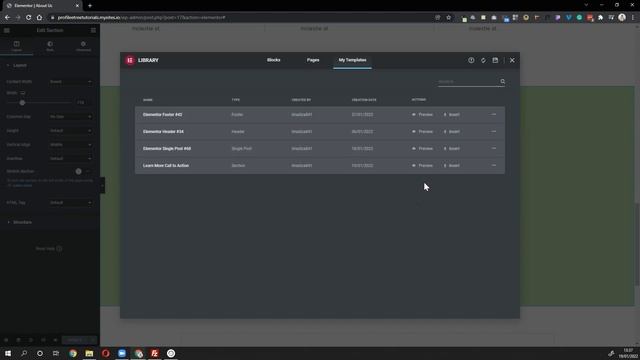Viewport: 640px width, 360px height.
Task: Click the Elementor Footer template name
Action: point(162,115)
